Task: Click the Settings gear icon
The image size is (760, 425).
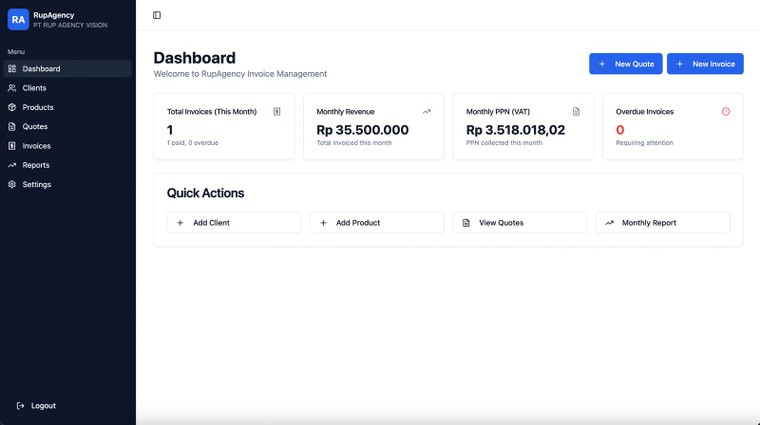Action: tap(12, 184)
